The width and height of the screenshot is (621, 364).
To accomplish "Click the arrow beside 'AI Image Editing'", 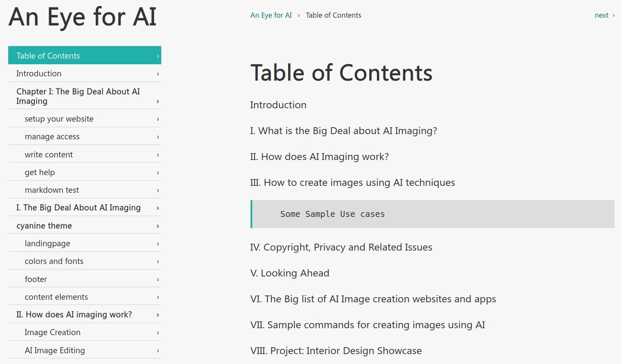I will pos(158,351).
